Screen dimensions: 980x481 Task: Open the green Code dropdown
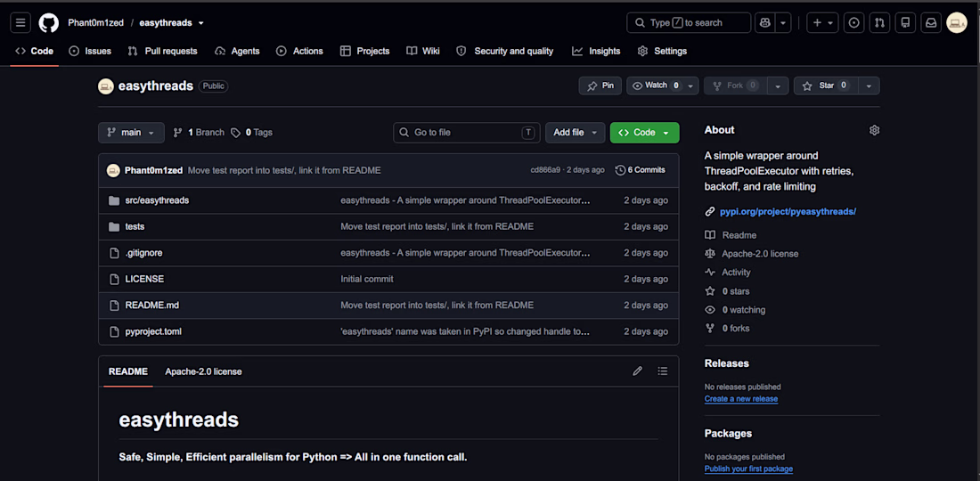click(x=644, y=133)
